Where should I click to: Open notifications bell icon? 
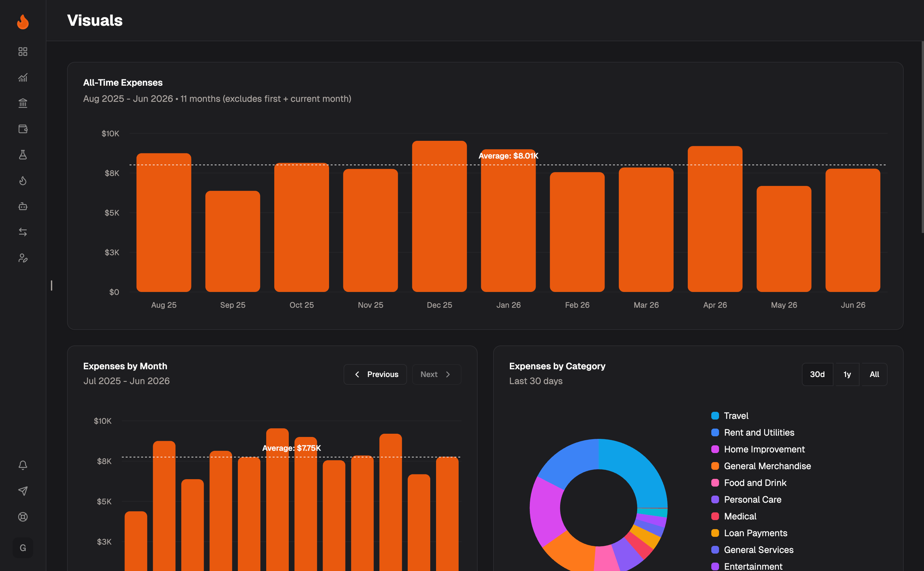(x=23, y=465)
